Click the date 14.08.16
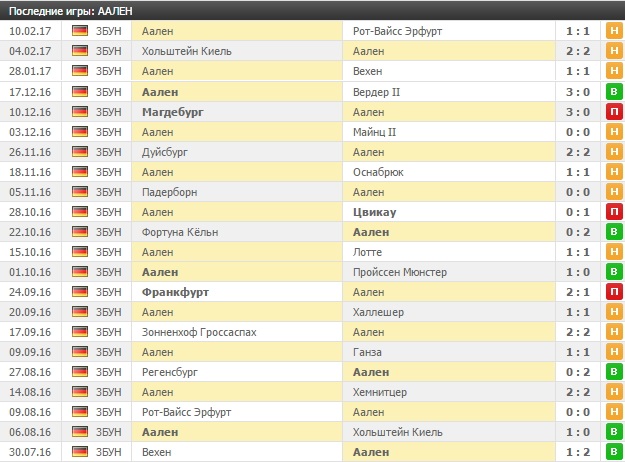The image size is (625, 462). (x=30, y=392)
